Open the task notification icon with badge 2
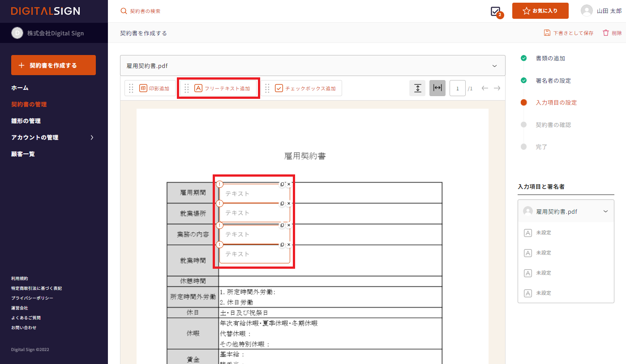This screenshot has height=364, width=626. (496, 11)
